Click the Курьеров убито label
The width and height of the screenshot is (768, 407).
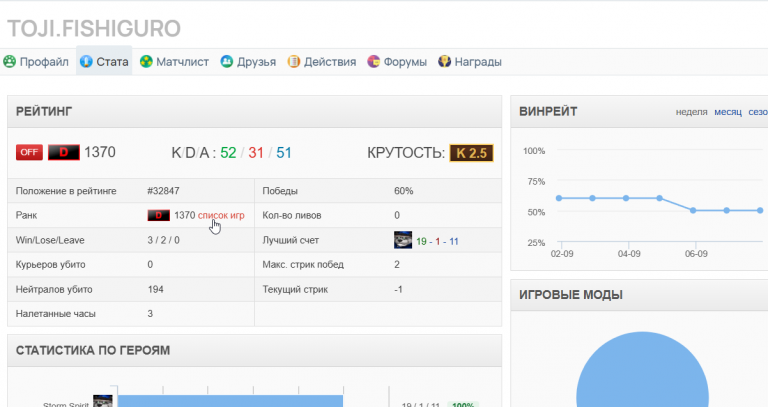click(50, 264)
